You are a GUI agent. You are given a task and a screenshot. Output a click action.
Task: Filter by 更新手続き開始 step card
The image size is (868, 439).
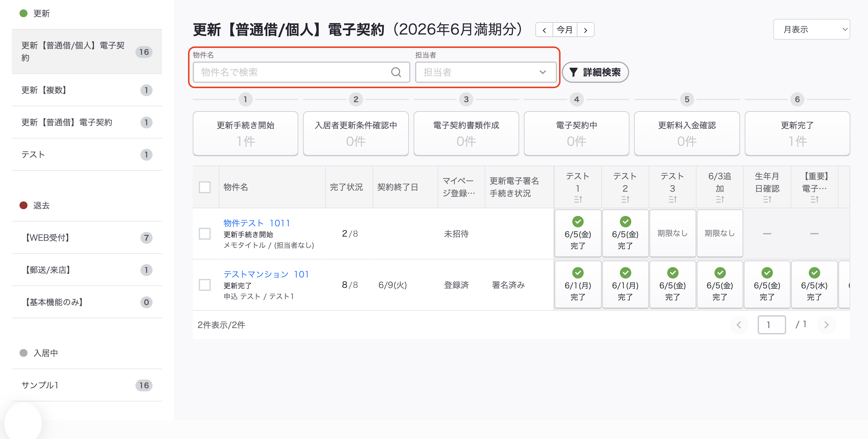coord(245,133)
